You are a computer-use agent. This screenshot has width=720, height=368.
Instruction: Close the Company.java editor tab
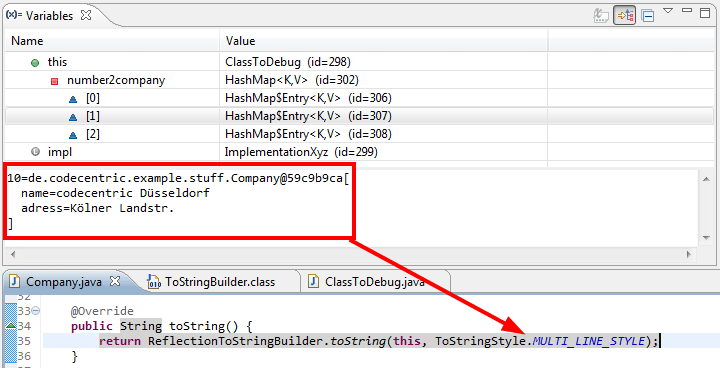(x=115, y=281)
